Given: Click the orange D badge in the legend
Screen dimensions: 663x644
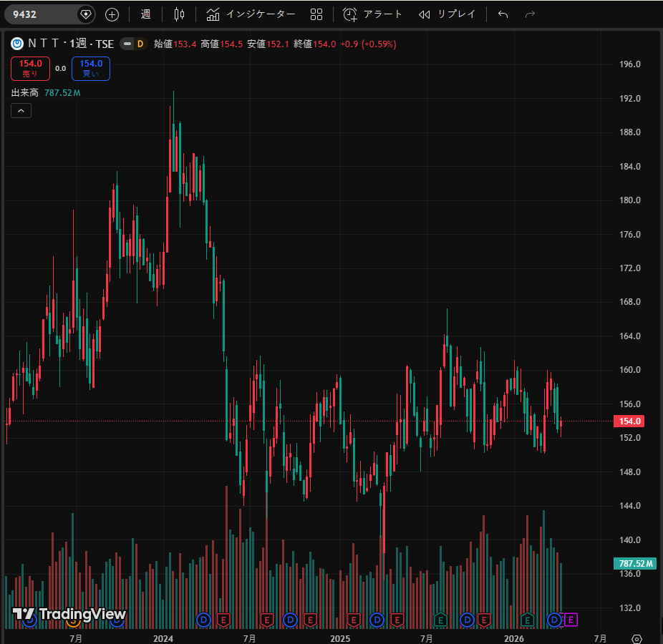Looking at the screenshot, I should (x=140, y=44).
